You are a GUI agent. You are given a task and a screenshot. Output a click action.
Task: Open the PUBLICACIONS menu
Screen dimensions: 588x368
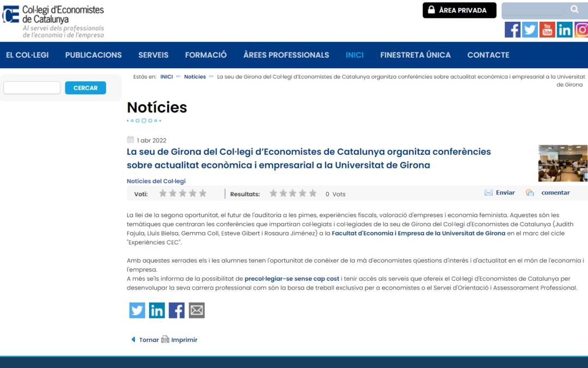pos(94,55)
